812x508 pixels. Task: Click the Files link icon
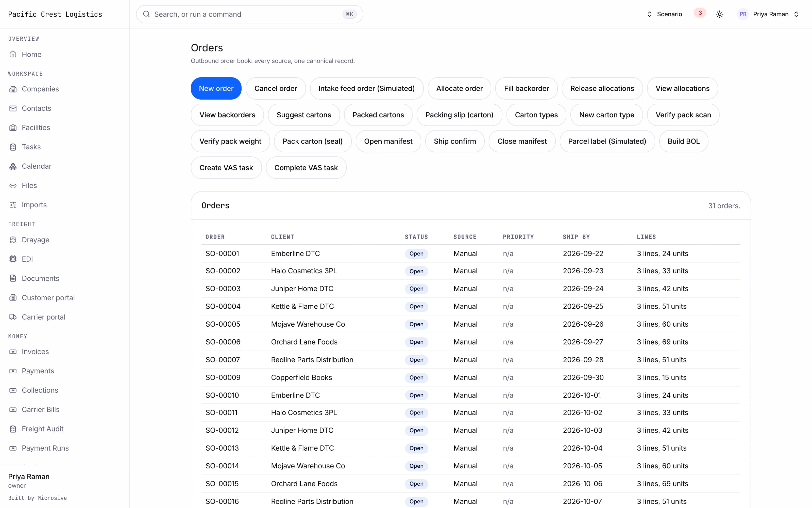[13, 185]
